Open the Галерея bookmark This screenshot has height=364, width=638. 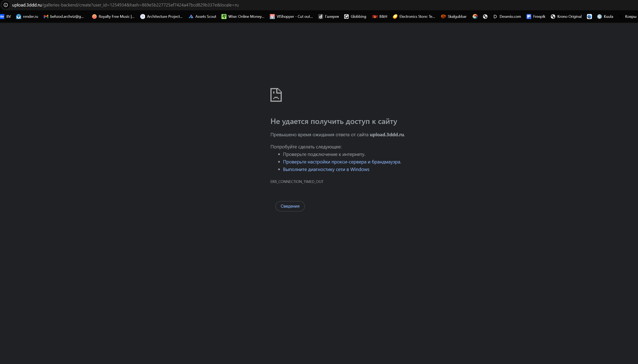328,17
